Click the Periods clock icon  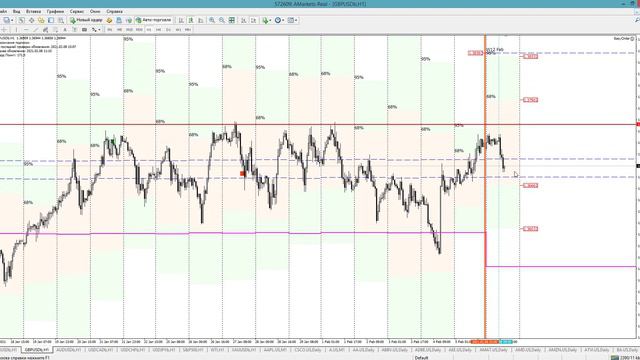click(278, 20)
